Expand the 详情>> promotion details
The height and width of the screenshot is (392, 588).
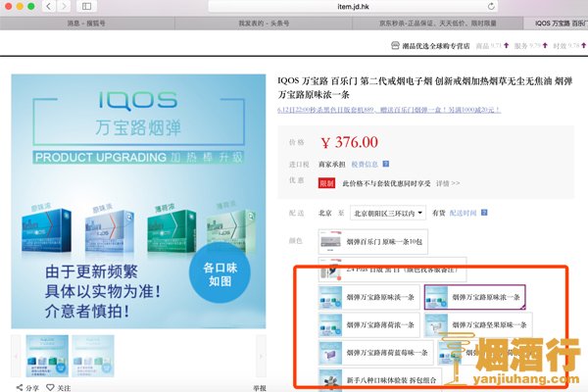pyautogui.click(x=448, y=183)
